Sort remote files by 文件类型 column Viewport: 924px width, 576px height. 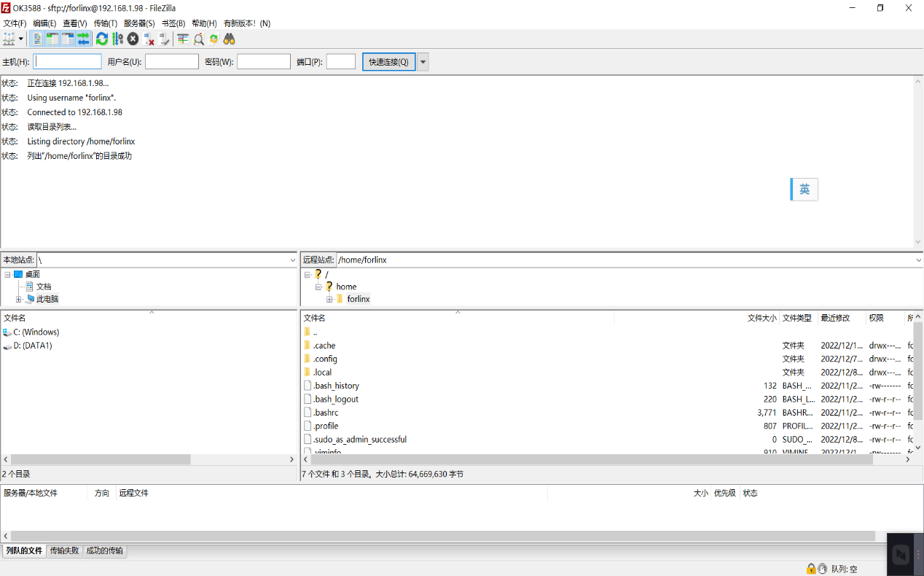point(799,318)
